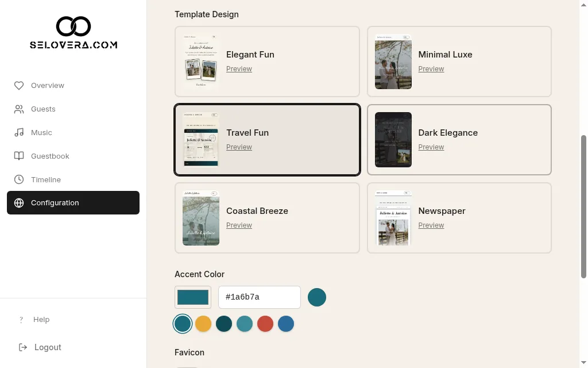
Task: Select the red preset color swatch
Action: 265,324
